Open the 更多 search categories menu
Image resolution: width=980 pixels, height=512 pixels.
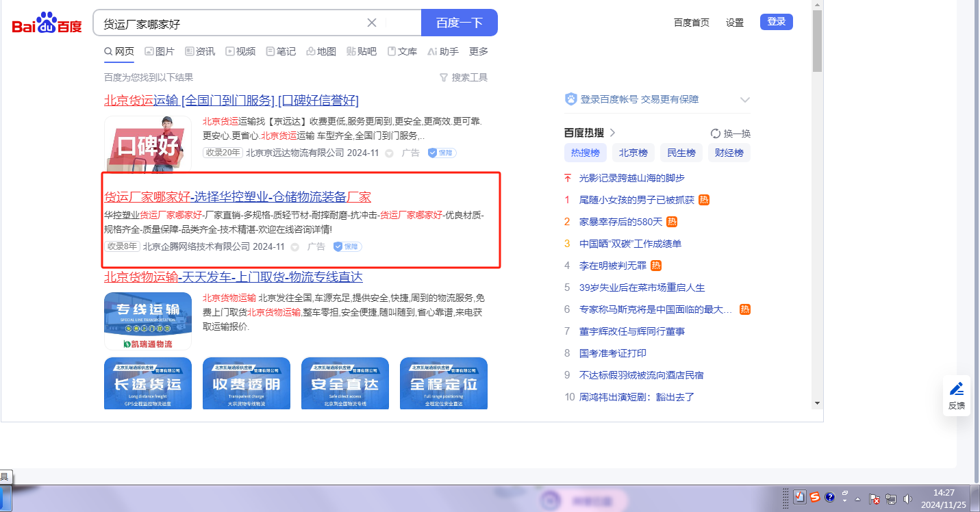point(479,51)
